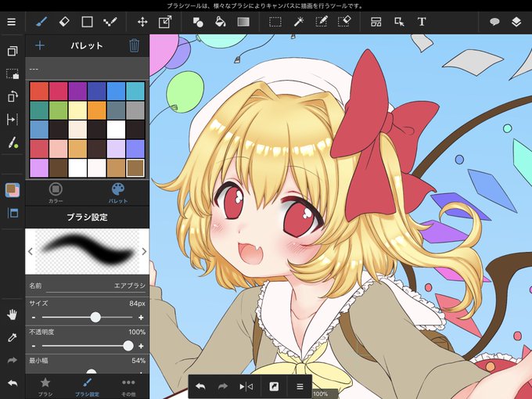Decrease brush size with minus button
The width and height of the screenshot is (532, 399).
(34, 318)
